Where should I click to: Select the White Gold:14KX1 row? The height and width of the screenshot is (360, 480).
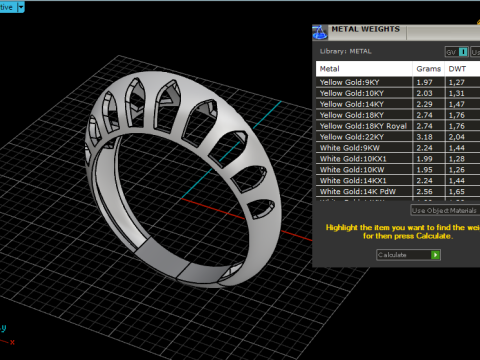point(398,181)
